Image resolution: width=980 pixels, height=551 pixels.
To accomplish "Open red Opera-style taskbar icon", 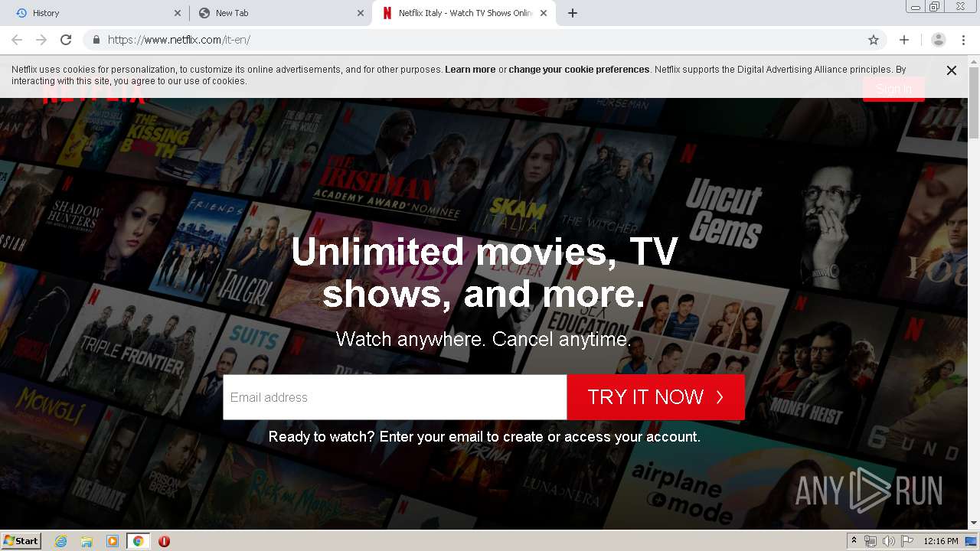I will pyautogui.click(x=164, y=541).
